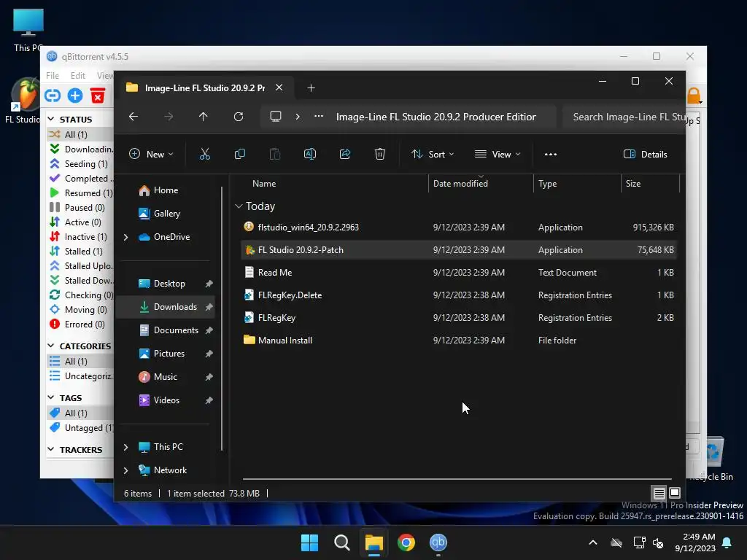Image resolution: width=747 pixels, height=560 pixels.
Task: Open the breadcrumb ellipsis in address bar
Action: 319,116
